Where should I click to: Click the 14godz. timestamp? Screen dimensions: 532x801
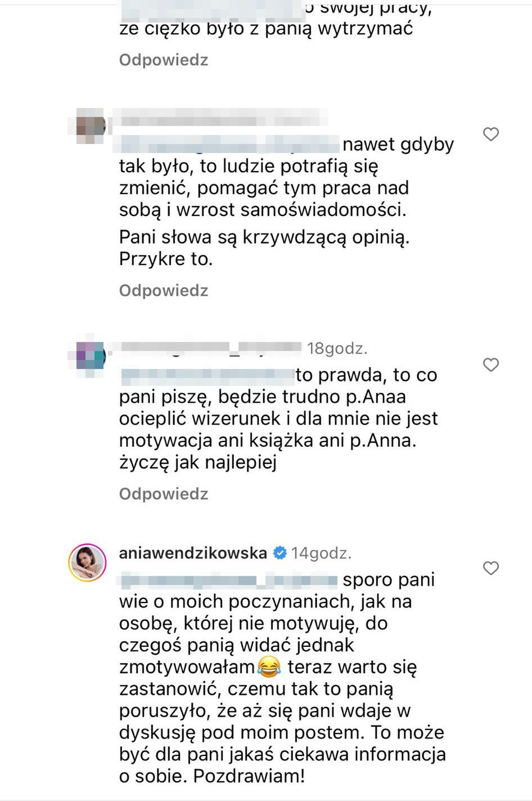pyautogui.click(x=321, y=553)
